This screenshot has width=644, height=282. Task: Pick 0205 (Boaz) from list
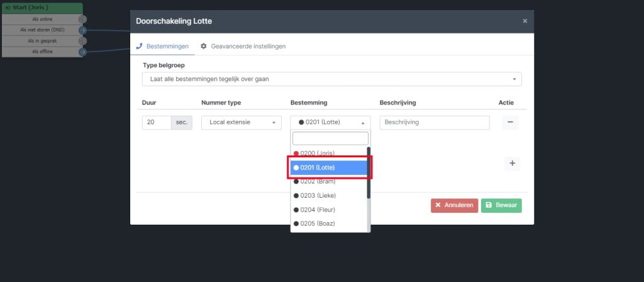(x=328, y=223)
